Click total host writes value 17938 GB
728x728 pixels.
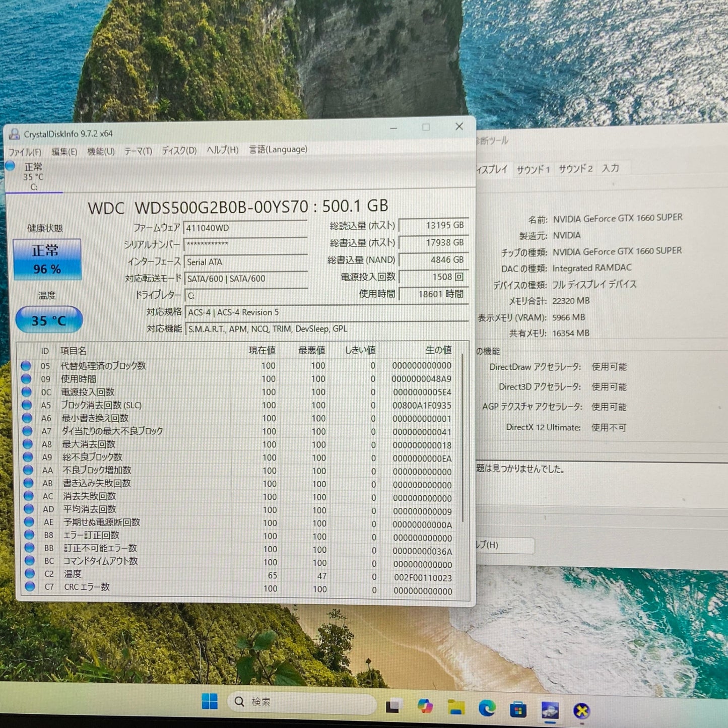[433, 242]
